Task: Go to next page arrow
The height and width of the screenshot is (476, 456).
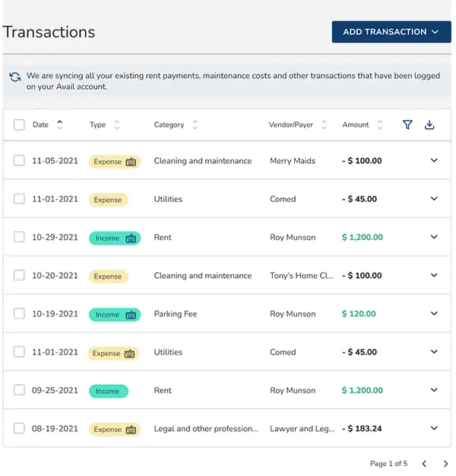Action: pyautogui.click(x=445, y=464)
